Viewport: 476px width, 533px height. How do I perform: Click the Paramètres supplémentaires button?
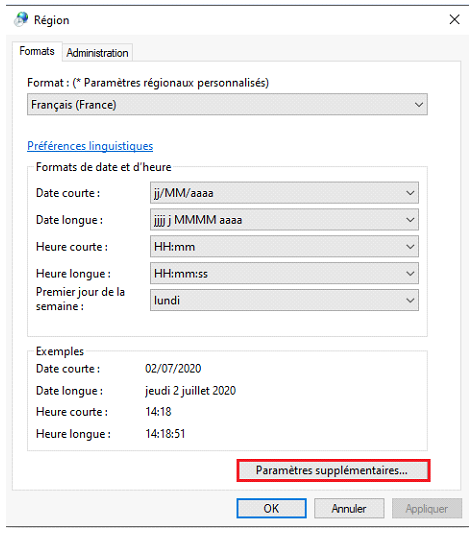pyautogui.click(x=333, y=470)
